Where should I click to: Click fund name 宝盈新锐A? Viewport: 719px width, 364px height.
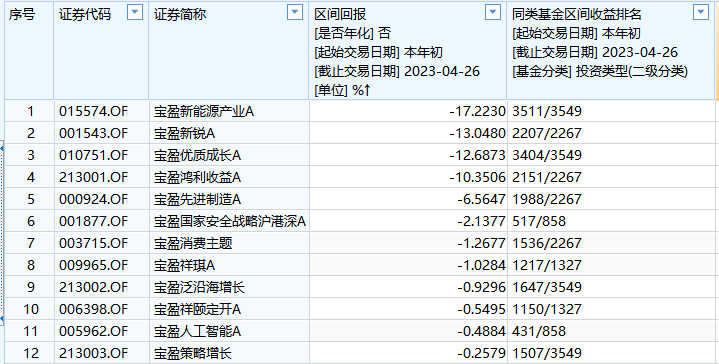(185, 133)
